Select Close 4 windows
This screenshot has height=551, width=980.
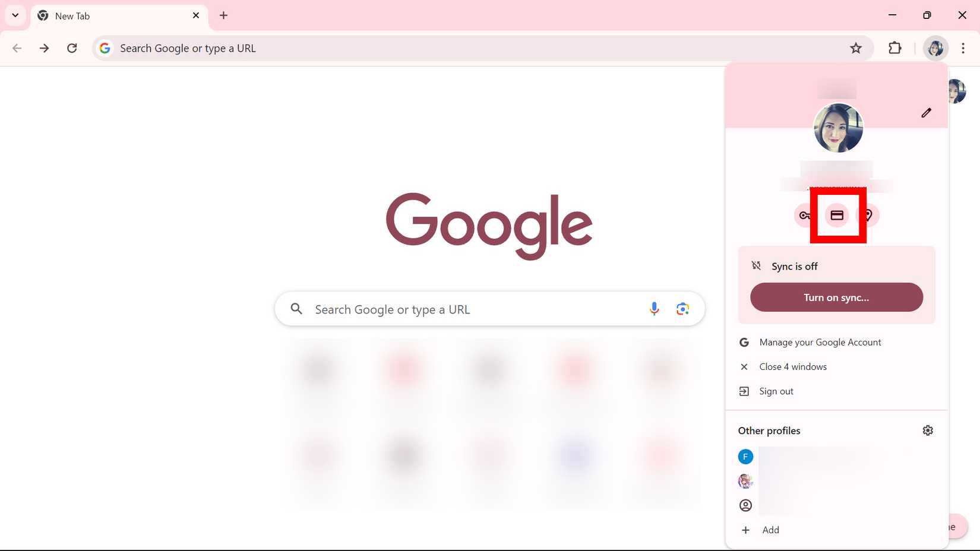coord(792,367)
